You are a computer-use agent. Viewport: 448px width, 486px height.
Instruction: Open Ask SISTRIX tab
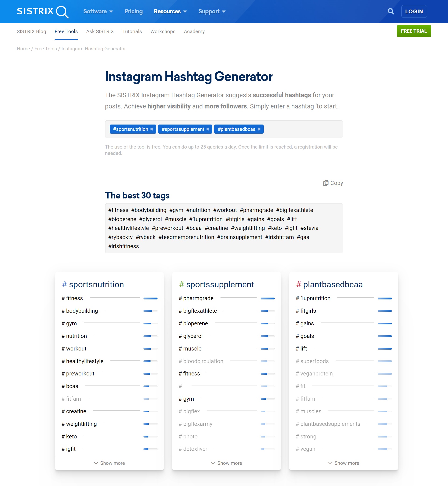(100, 31)
